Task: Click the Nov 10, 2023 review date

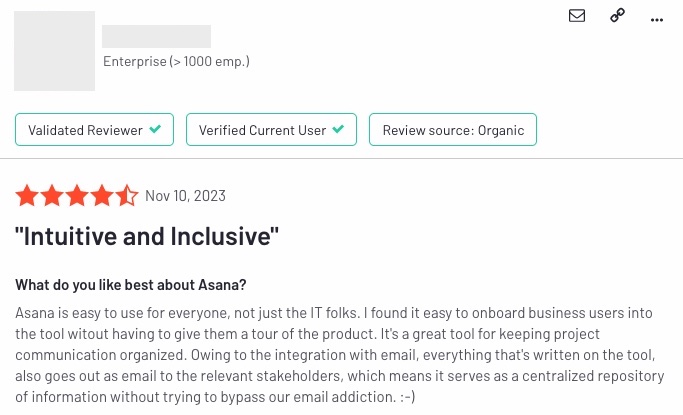Action: coord(186,196)
